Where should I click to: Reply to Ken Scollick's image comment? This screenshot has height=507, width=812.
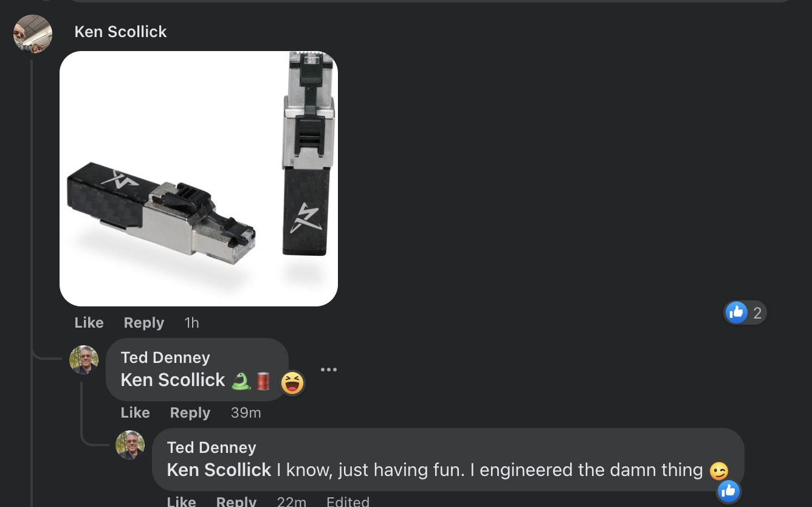[x=144, y=323]
